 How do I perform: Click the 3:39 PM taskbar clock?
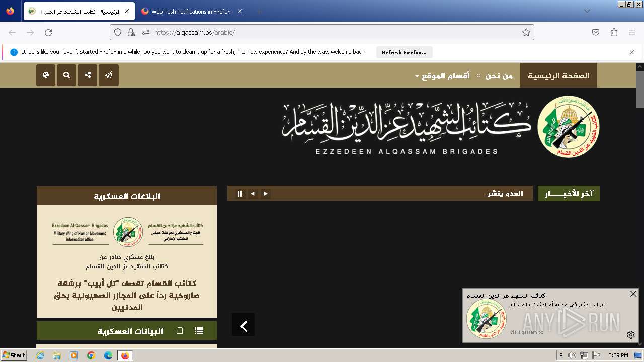click(618, 355)
